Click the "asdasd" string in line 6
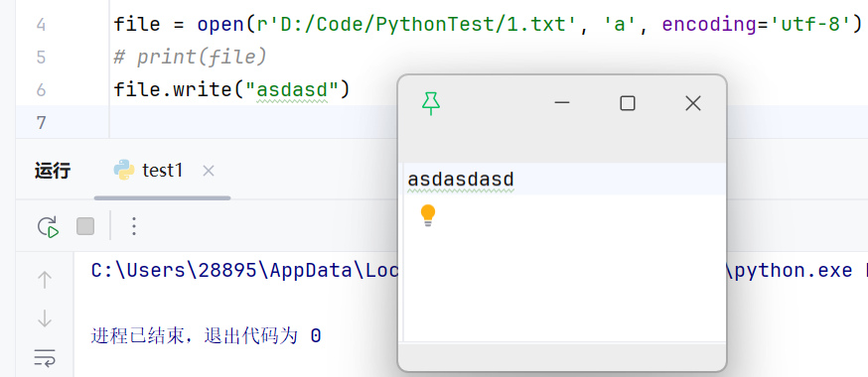This screenshot has width=868, height=377. [292, 89]
